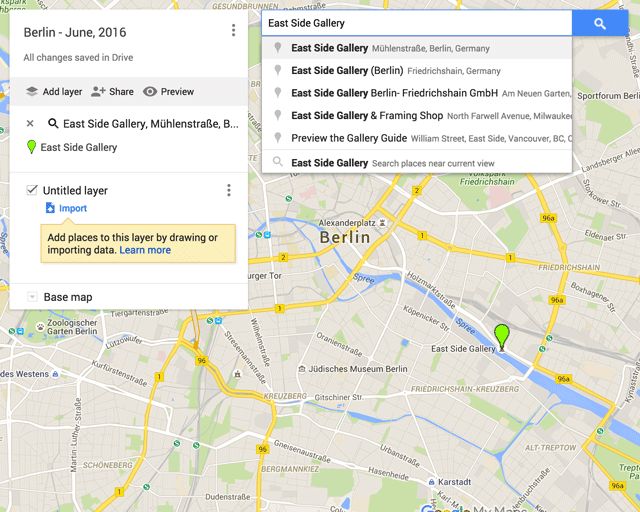Choose East Side Gallery Mühlenstraße suggestion
Image resolution: width=640 pixels, height=512 pixels.
point(417,48)
